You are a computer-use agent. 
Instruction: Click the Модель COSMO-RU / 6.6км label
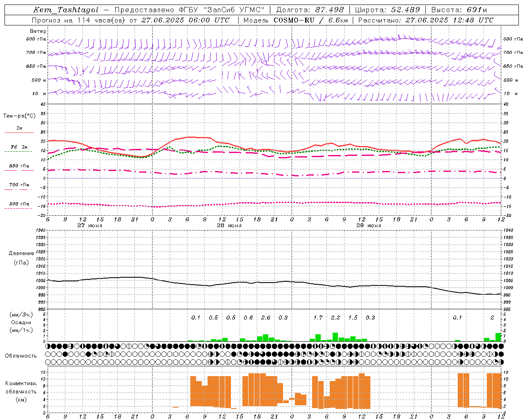click(x=295, y=20)
